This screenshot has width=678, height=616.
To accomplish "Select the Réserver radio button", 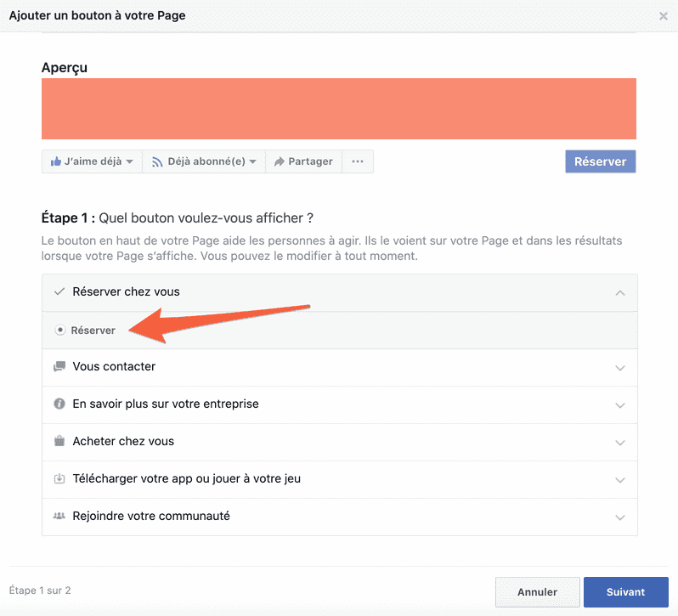I will click(60, 331).
